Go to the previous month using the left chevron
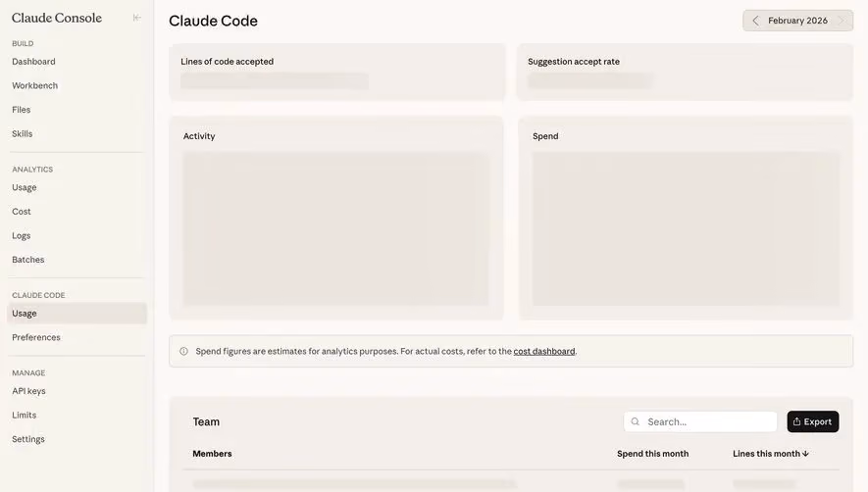The width and height of the screenshot is (868, 492). coord(755,21)
